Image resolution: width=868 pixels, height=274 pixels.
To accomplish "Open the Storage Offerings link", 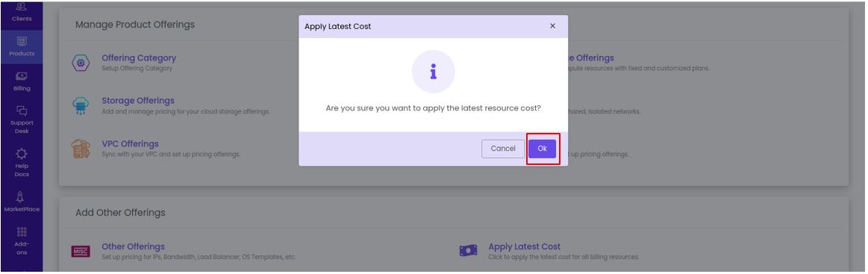I will [138, 100].
